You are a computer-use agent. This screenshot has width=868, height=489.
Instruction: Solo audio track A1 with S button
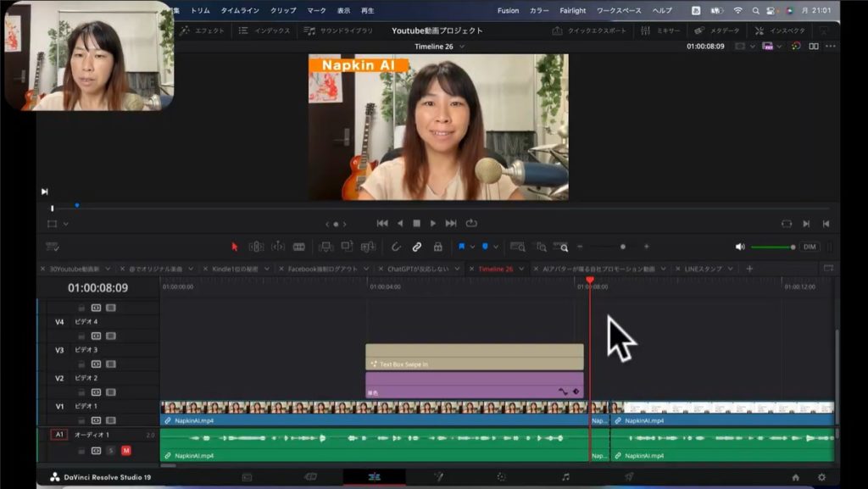[x=110, y=450]
